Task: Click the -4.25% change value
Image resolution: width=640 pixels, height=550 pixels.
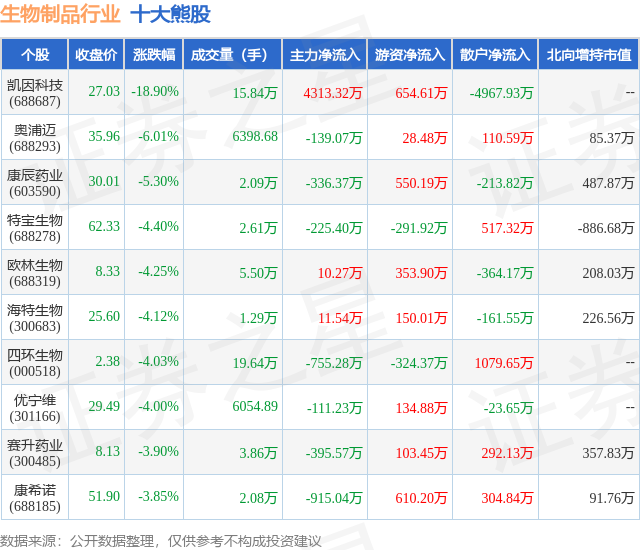Action: (158, 271)
